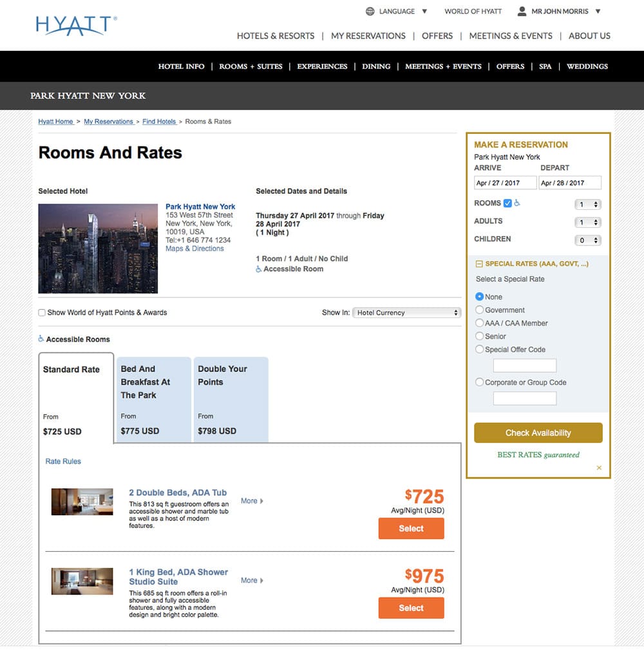Enable Show World of Hyatt Points & Awards
This screenshot has height=651, width=644.
[42, 312]
